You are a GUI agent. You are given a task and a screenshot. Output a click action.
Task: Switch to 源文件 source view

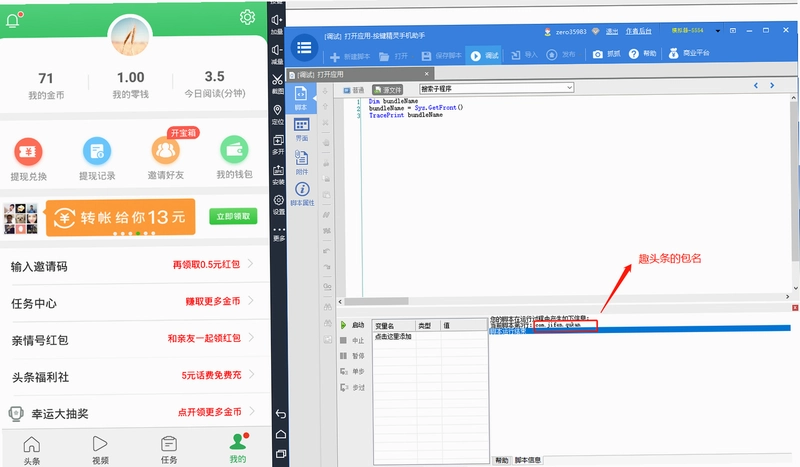coord(387,89)
